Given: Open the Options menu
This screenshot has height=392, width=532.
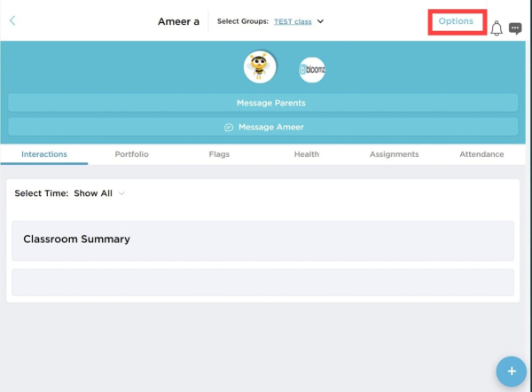Looking at the screenshot, I should pyautogui.click(x=456, y=21).
